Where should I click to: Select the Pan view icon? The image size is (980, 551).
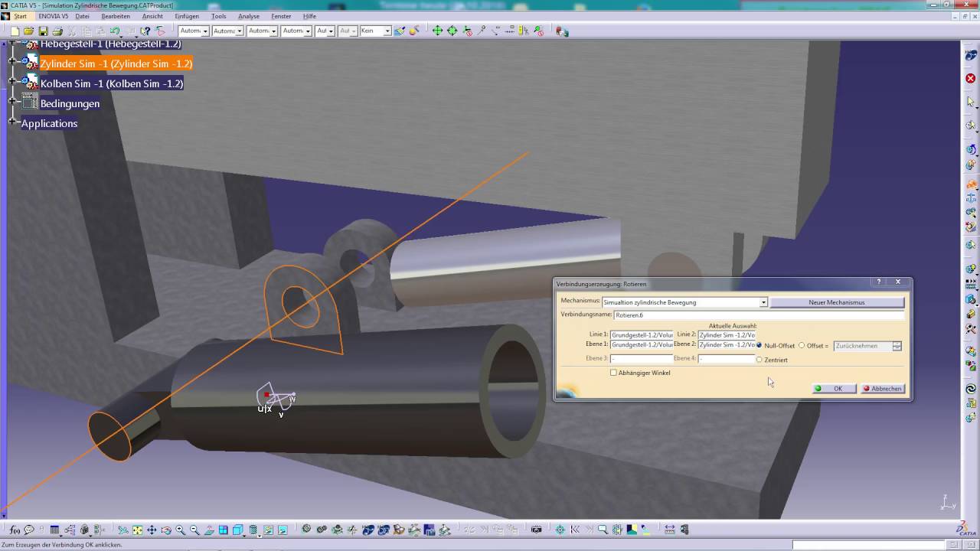coord(152,530)
